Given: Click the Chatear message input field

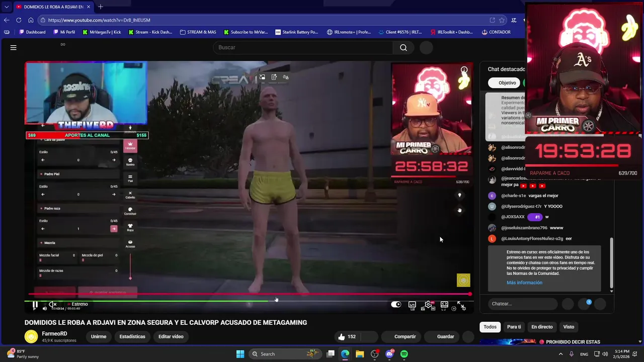Looking at the screenshot, I should [522, 304].
